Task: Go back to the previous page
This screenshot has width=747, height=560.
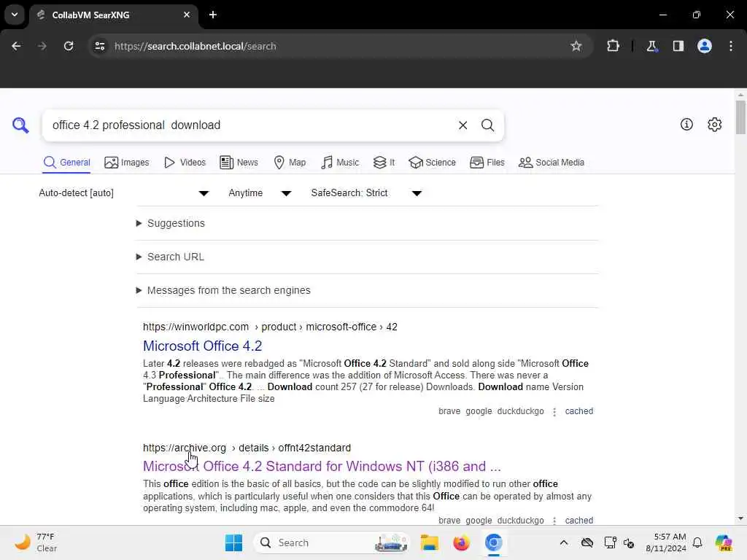Action: click(x=16, y=46)
